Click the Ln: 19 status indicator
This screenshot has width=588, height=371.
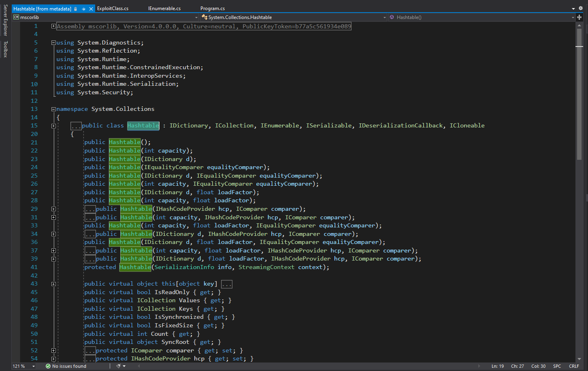(498, 366)
